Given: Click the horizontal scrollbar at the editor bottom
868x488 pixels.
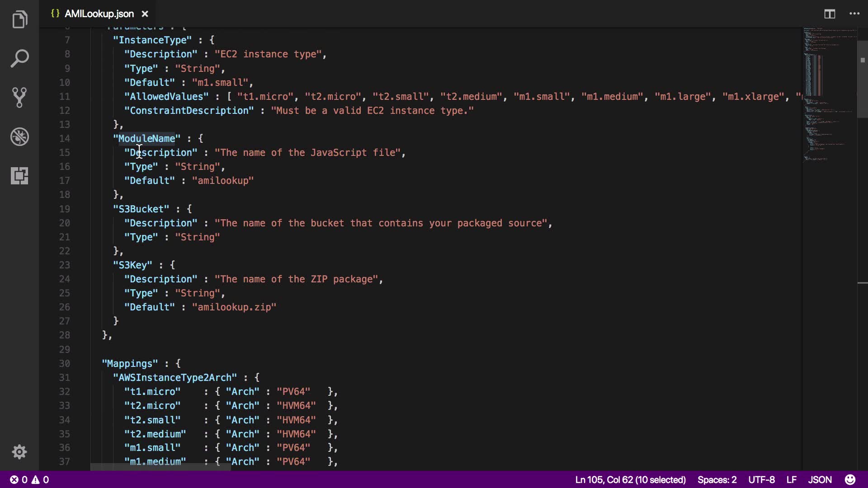Looking at the screenshot, I should point(160,467).
